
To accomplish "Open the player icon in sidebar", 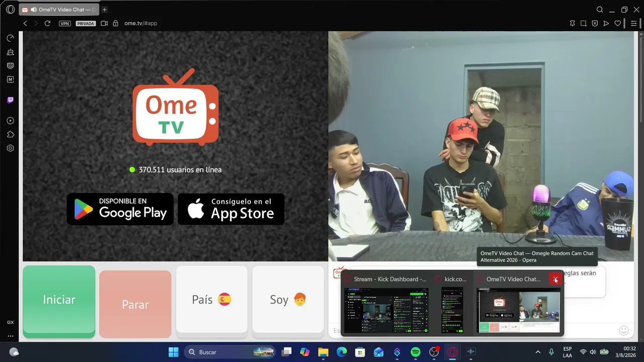I will click(x=10, y=121).
